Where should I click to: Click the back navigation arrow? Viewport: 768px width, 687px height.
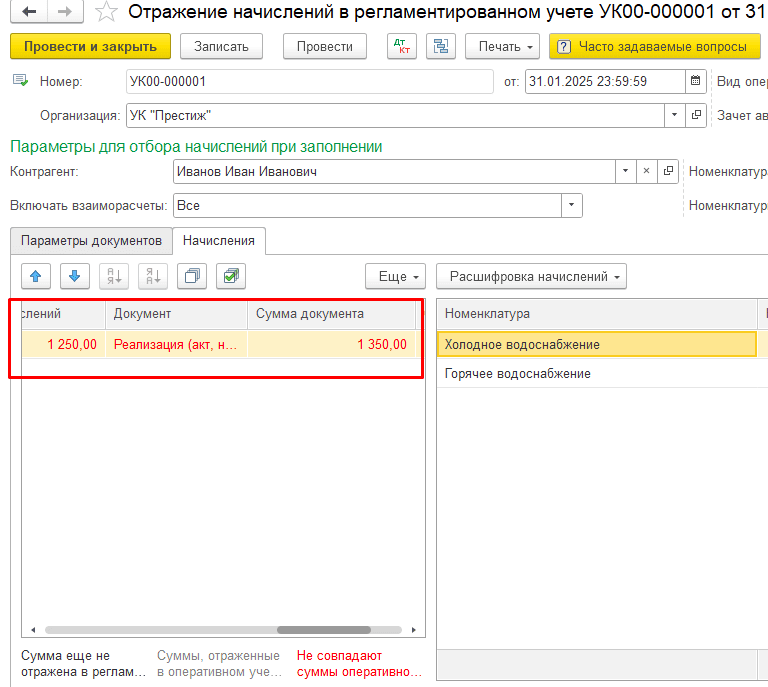click(29, 12)
